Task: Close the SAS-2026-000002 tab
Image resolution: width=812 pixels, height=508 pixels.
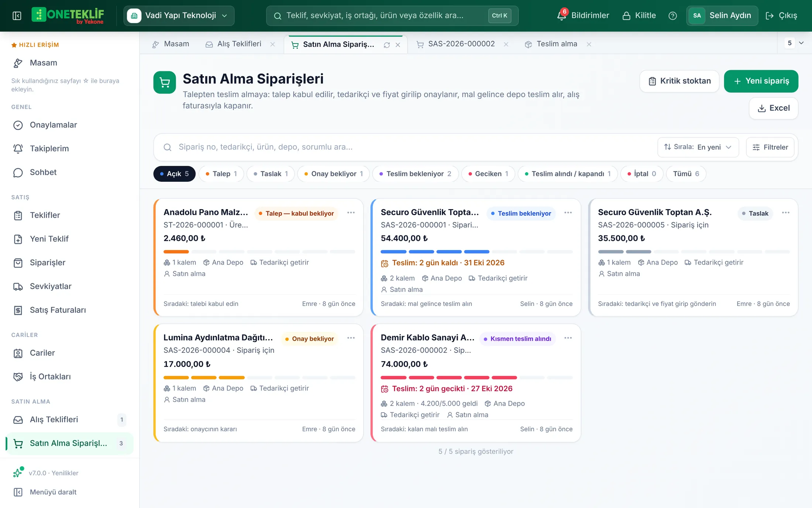Action: (506, 44)
